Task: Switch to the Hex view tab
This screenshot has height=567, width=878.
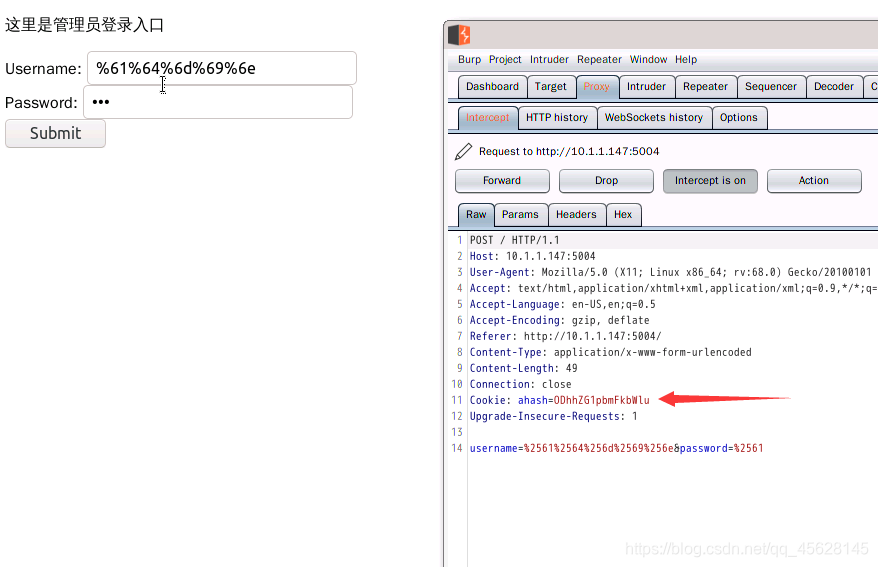Action: coord(623,215)
